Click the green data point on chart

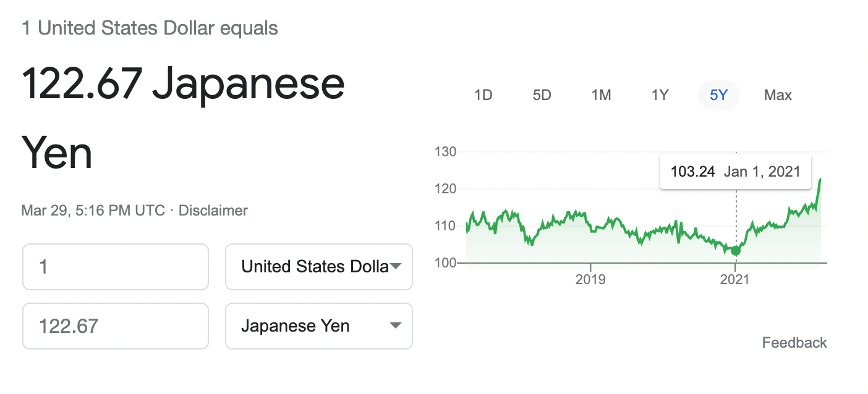[736, 251]
